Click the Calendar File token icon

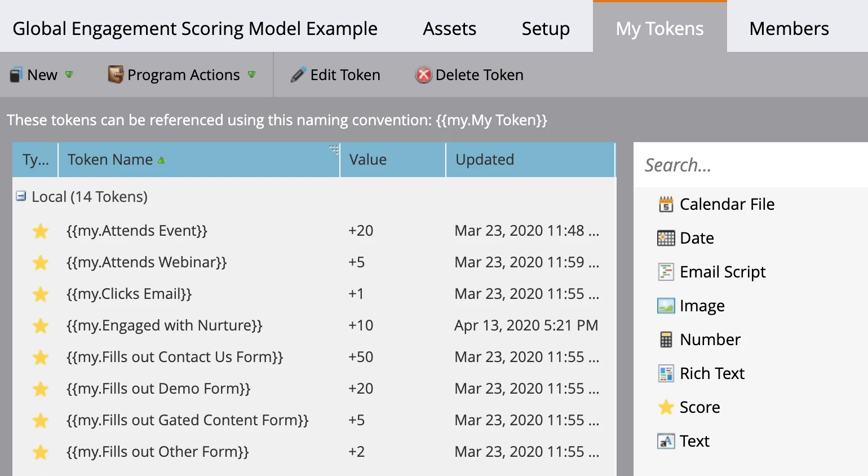tap(666, 204)
